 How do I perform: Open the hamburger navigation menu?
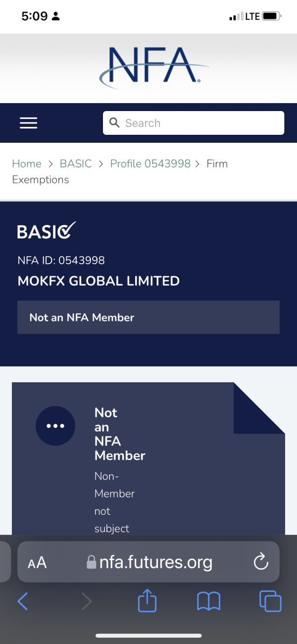pos(28,123)
